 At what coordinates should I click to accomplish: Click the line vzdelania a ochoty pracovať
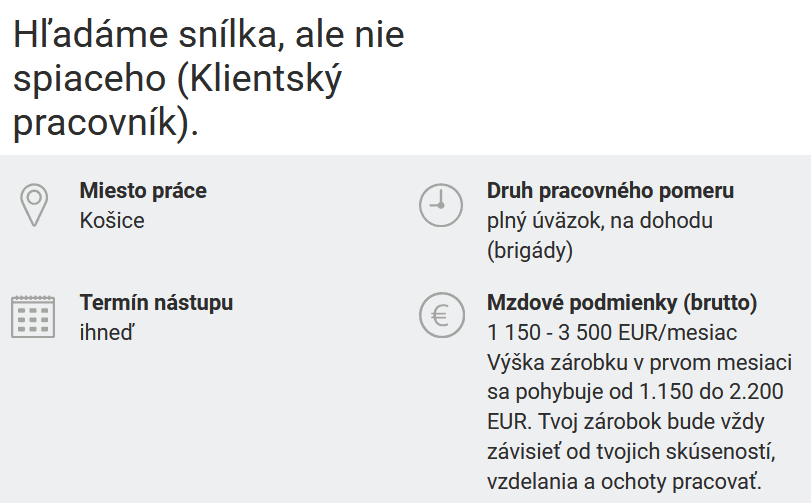click(617, 480)
